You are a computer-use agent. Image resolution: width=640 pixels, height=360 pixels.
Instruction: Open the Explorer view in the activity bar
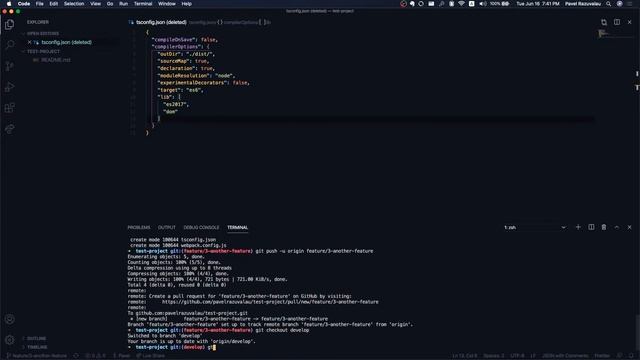point(9,24)
